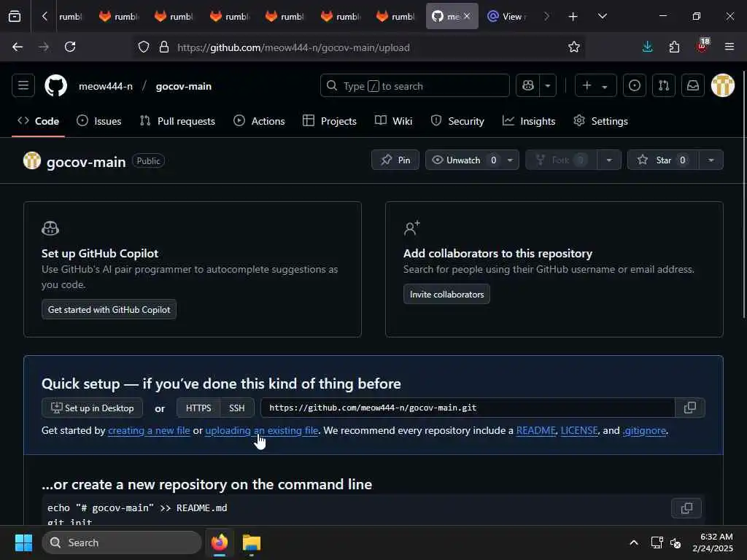The width and height of the screenshot is (747, 560).
Task: Click the address bar URL
Action: [293, 47]
